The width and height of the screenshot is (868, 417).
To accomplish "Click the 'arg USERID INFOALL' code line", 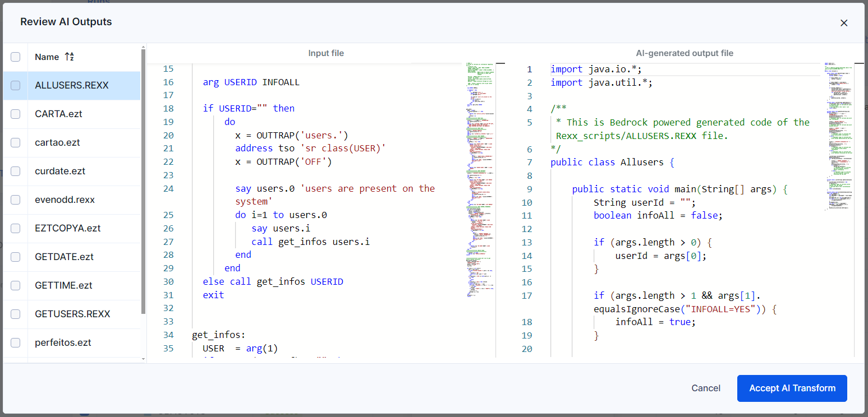I will (x=251, y=82).
